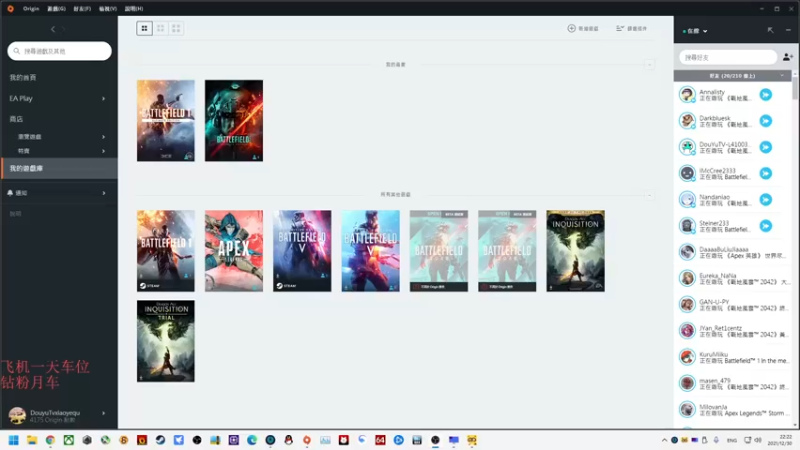800x450 pixels.
Task: Select friend GAN-U-PY in the list
Action: point(733,305)
